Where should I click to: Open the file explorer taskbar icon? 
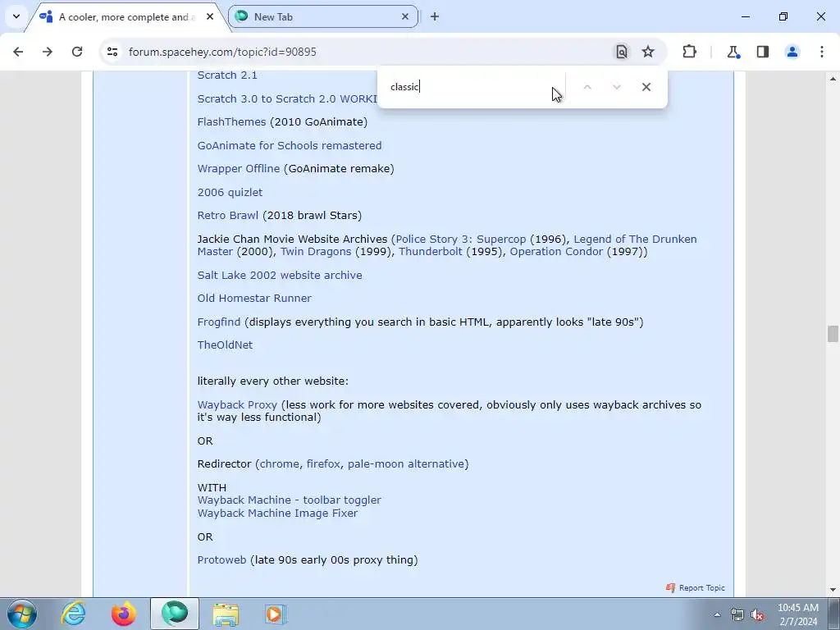click(x=226, y=614)
